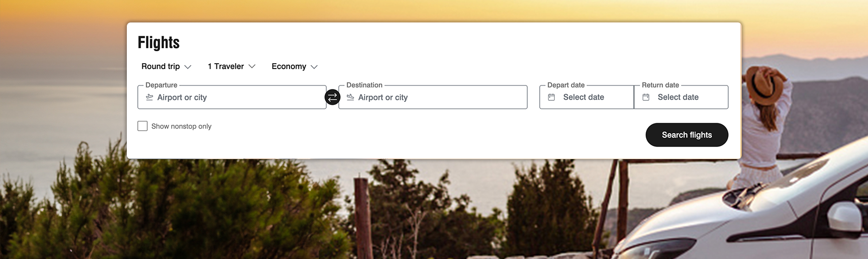868x259 pixels.
Task: Open the Return date Select date picker
Action: click(x=681, y=97)
